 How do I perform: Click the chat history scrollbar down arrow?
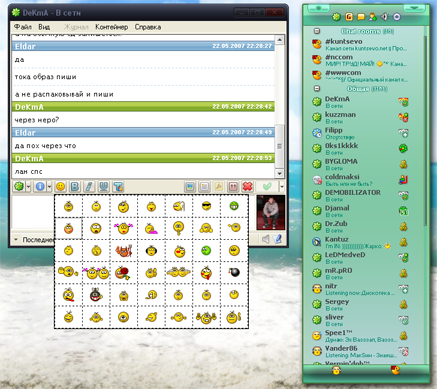[x=279, y=173]
